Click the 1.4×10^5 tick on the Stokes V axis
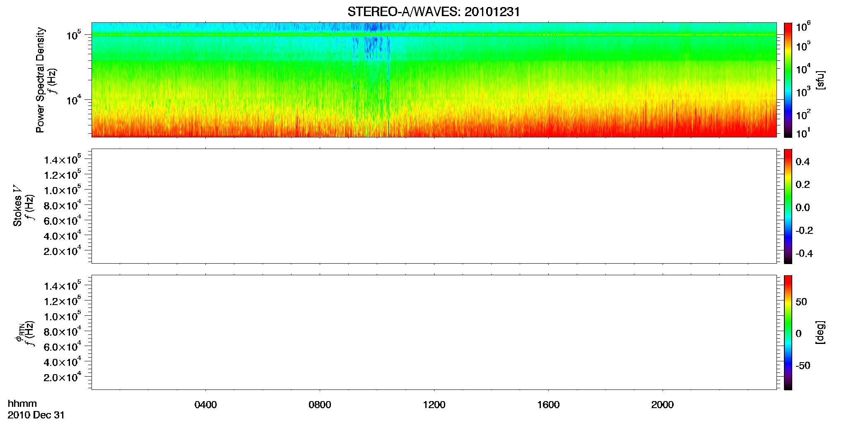This screenshot has height=447, width=868. 63,159
